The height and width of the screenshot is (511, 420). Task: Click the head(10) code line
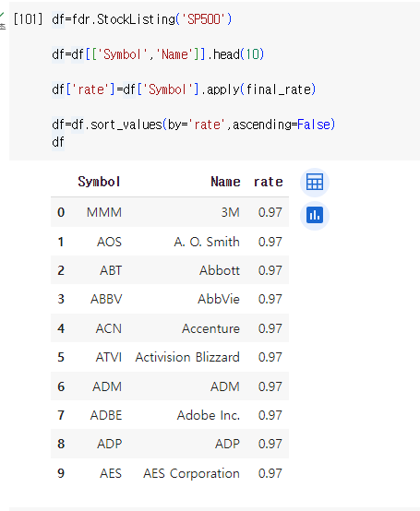point(158,54)
